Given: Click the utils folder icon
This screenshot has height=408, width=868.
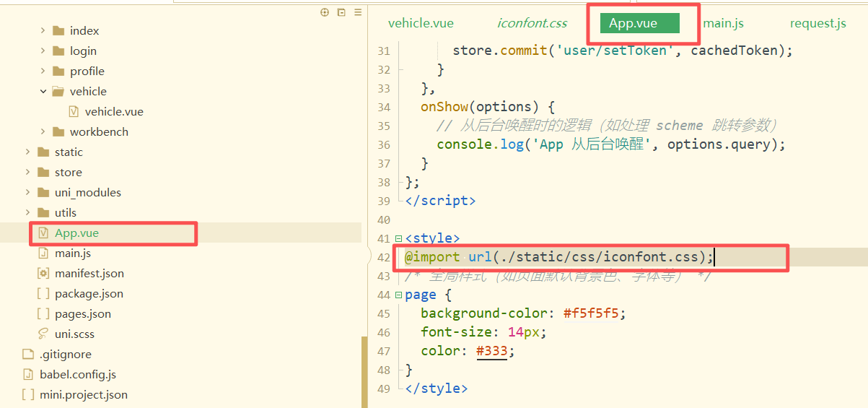Looking at the screenshot, I should pyautogui.click(x=43, y=212).
